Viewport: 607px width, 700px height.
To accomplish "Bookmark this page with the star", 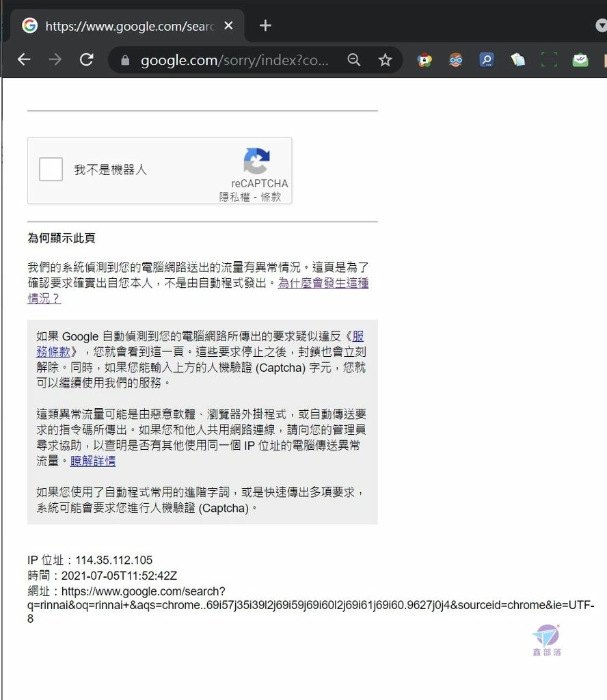I will [385, 60].
